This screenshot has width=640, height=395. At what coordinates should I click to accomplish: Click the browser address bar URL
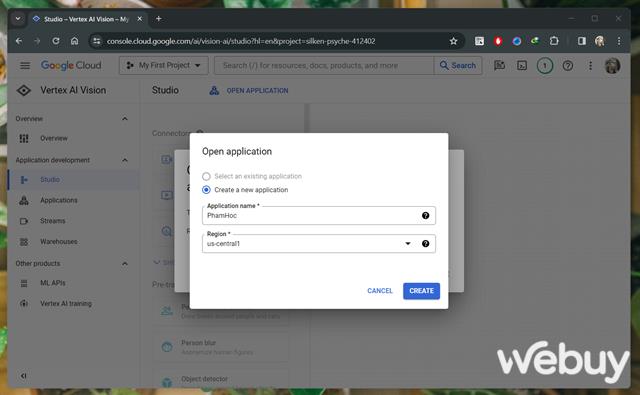[x=241, y=41]
